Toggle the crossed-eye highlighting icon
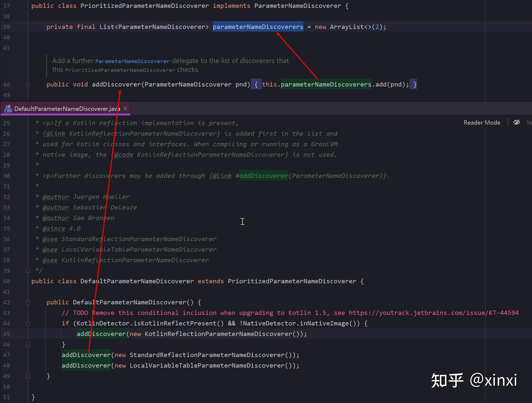Screen dimensions: 532x403 (x=516, y=122)
